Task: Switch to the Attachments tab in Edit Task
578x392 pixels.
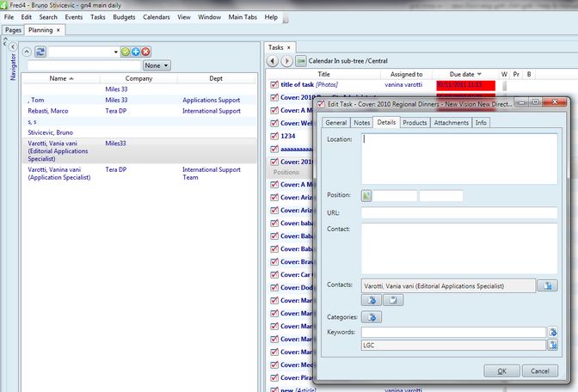Action: pos(452,123)
